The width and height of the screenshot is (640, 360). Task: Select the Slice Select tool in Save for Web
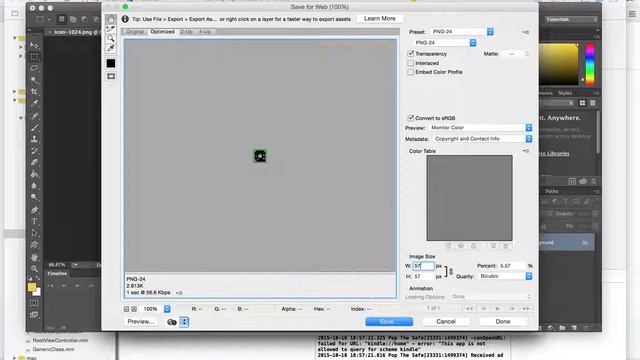111,29
